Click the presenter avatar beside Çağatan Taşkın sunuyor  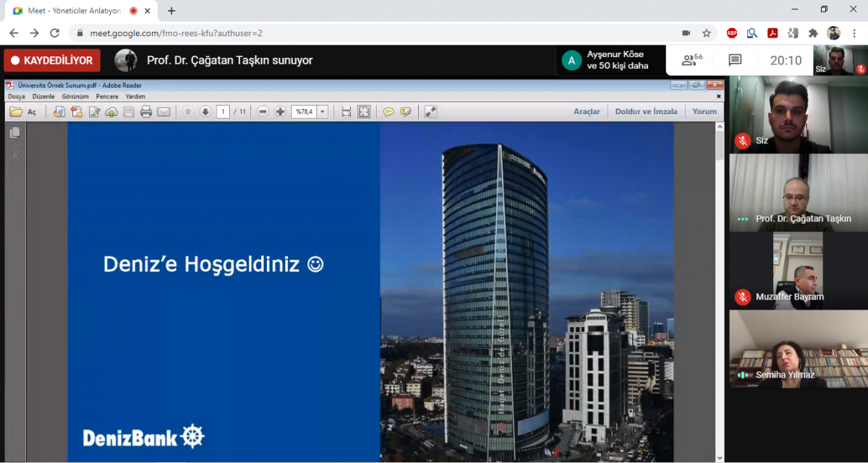126,60
